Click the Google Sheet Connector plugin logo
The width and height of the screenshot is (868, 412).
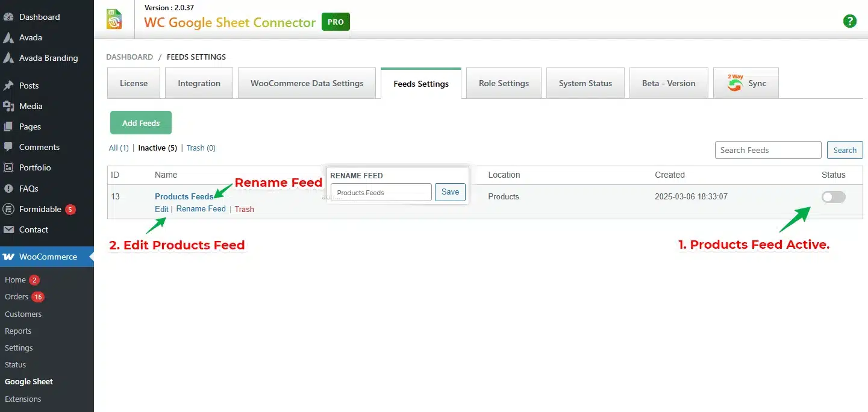[114, 19]
